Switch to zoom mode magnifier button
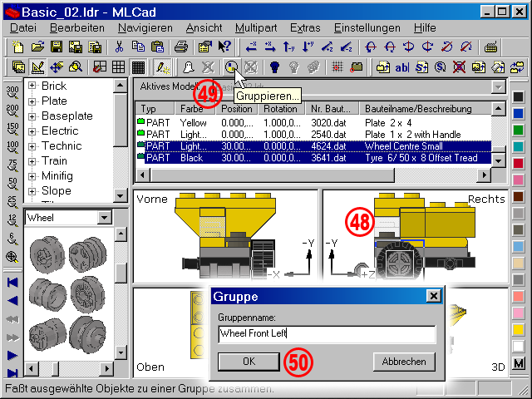 [76, 67]
